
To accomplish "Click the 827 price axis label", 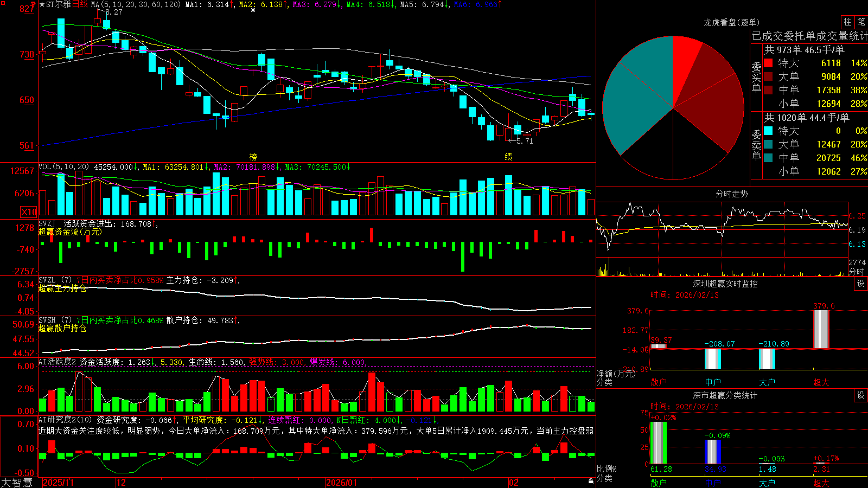I will [x=27, y=9].
